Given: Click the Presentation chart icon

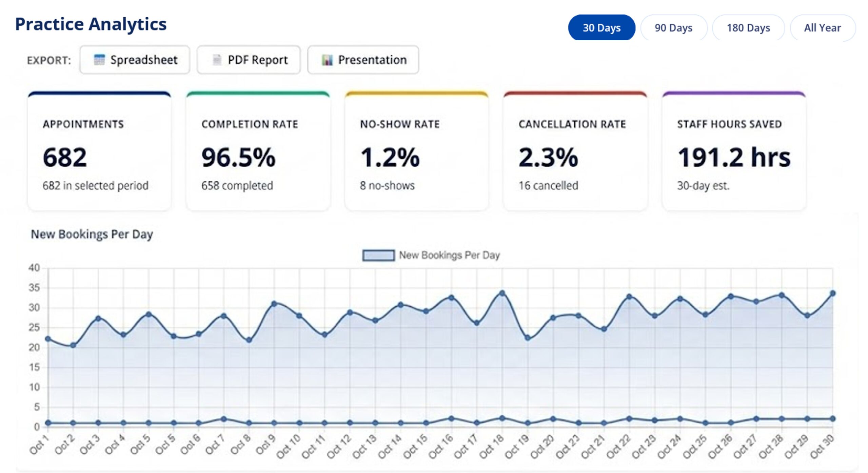Looking at the screenshot, I should (x=327, y=60).
